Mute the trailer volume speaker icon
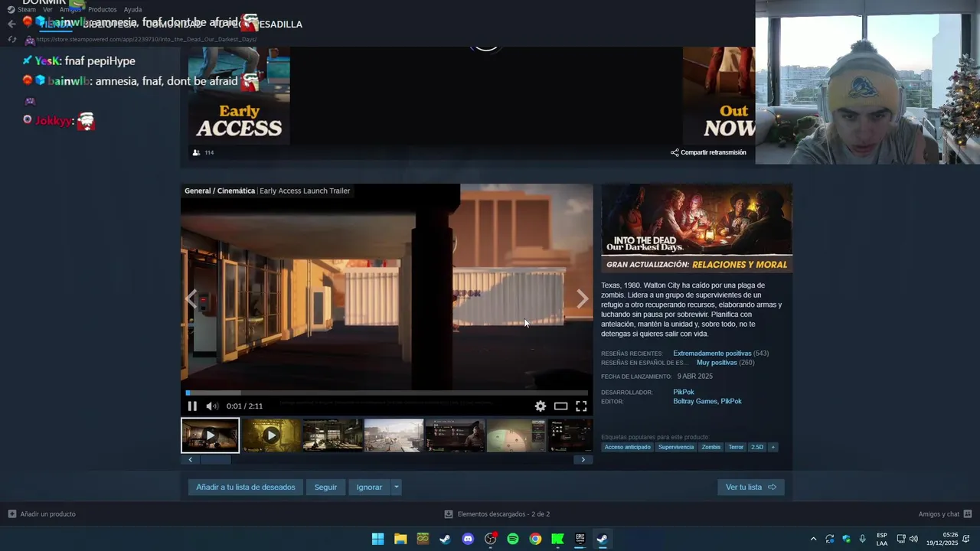The width and height of the screenshot is (980, 551). 212,406
